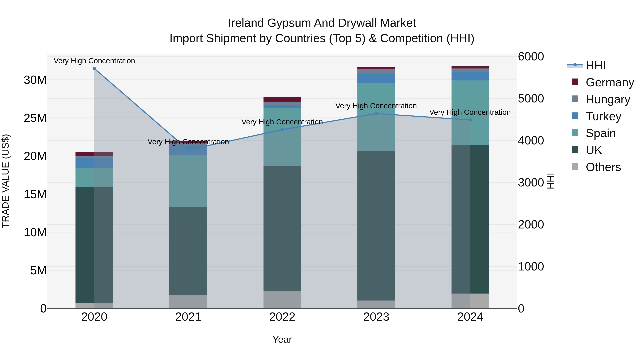This screenshot has height=362, width=644.
Task: Select the Germany segment of 2022 bar
Action: (x=282, y=99)
